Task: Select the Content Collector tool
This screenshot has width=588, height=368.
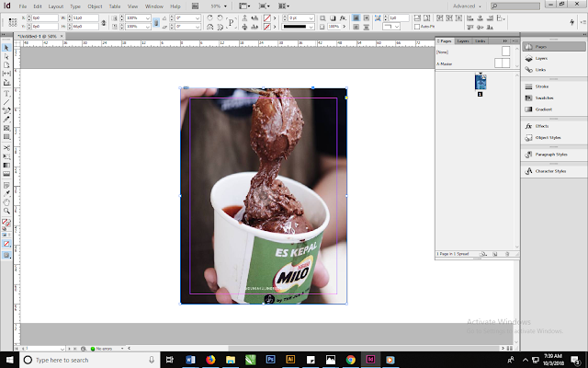Action: (x=6, y=82)
